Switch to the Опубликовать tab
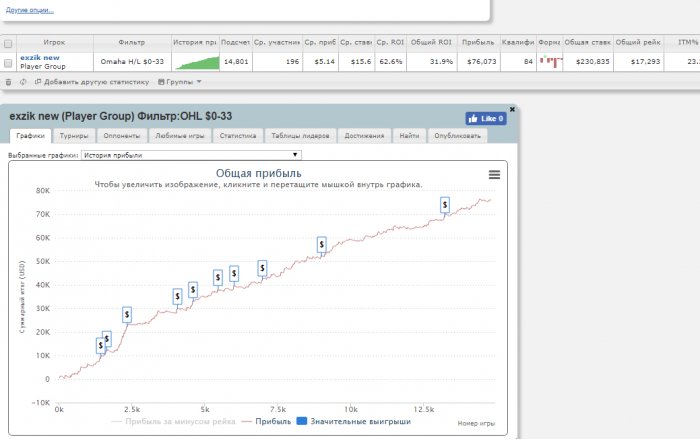The image size is (700, 439). click(x=457, y=136)
